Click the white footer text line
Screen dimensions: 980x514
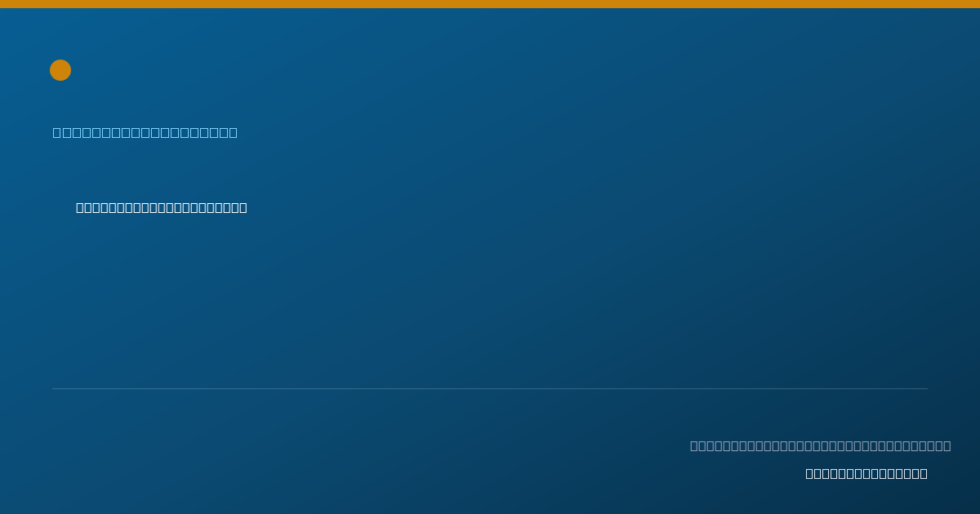coord(866,473)
